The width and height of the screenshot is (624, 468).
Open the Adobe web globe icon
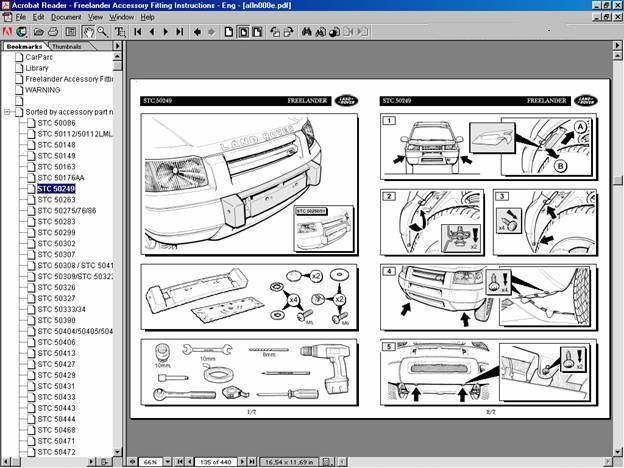coord(21,32)
